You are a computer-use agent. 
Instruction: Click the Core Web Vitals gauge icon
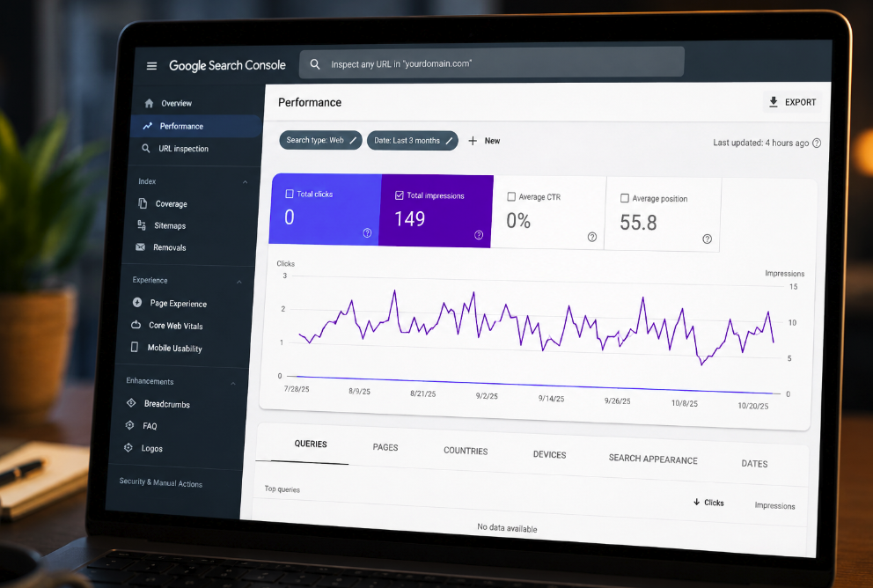(x=136, y=325)
